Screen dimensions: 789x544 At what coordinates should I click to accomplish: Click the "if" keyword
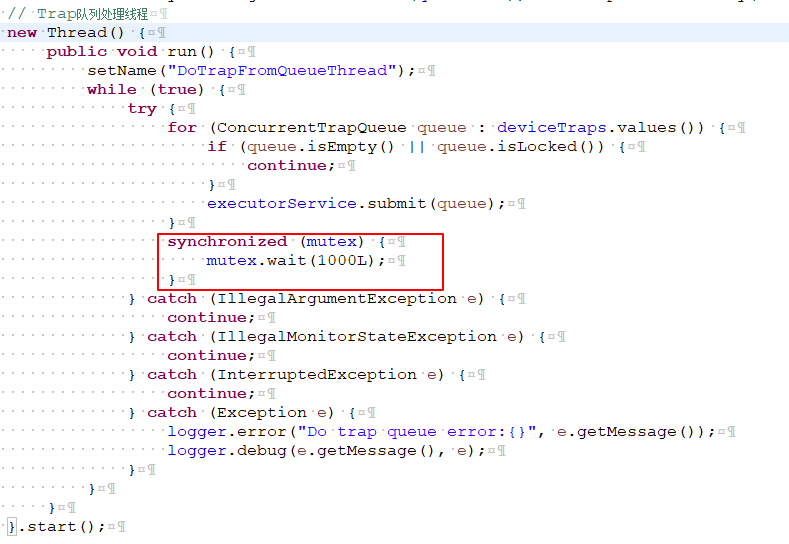tap(217, 146)
